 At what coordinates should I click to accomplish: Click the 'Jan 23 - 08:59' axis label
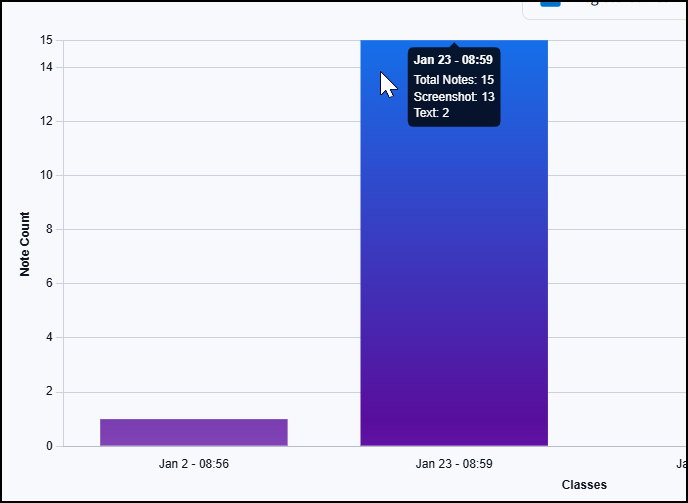pos(454,464)
